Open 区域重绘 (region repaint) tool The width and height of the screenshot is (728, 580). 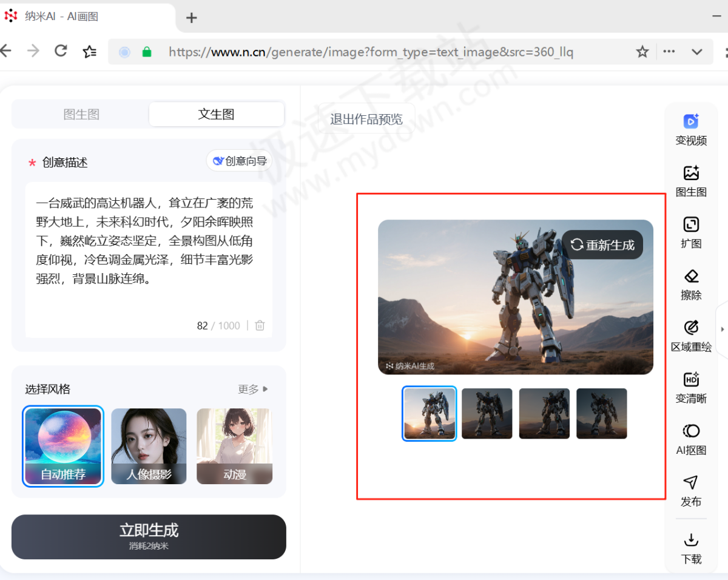pyautogui.click(x=691, y=334)
